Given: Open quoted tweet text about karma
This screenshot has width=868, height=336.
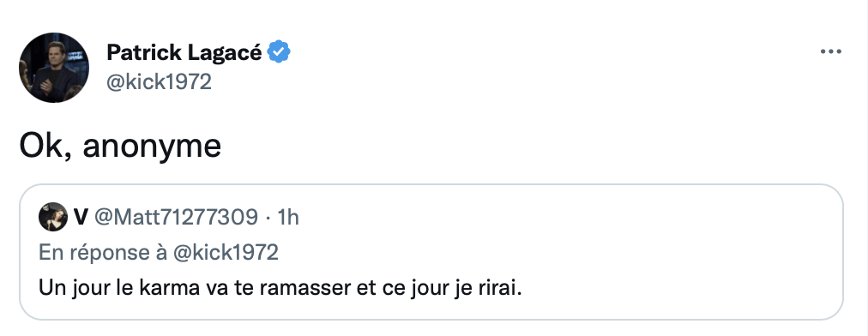Looking at the screenshot, I should pos(280,288).
